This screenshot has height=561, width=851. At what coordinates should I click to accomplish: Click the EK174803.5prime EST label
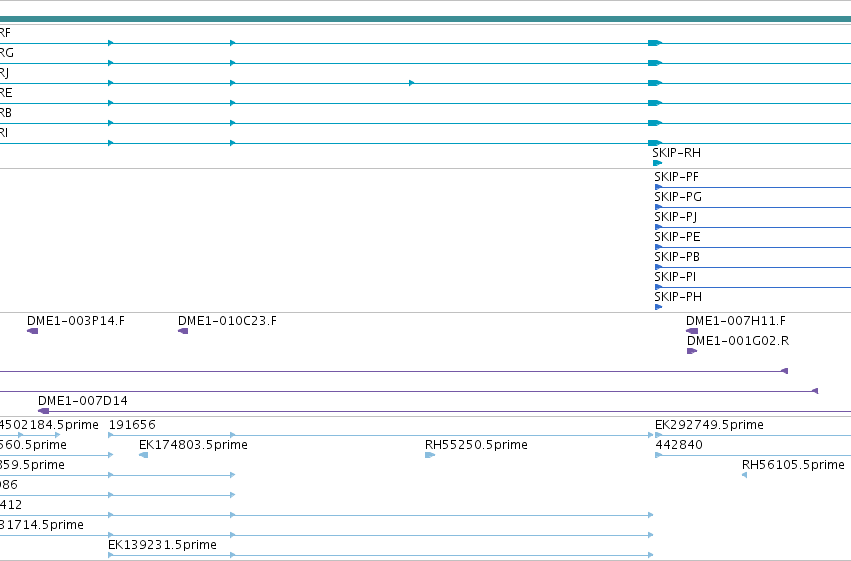tap(193, 445)
